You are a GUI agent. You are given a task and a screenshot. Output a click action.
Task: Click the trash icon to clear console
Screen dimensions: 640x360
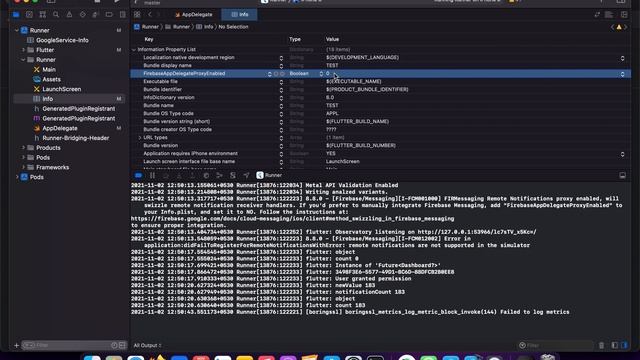601,345
